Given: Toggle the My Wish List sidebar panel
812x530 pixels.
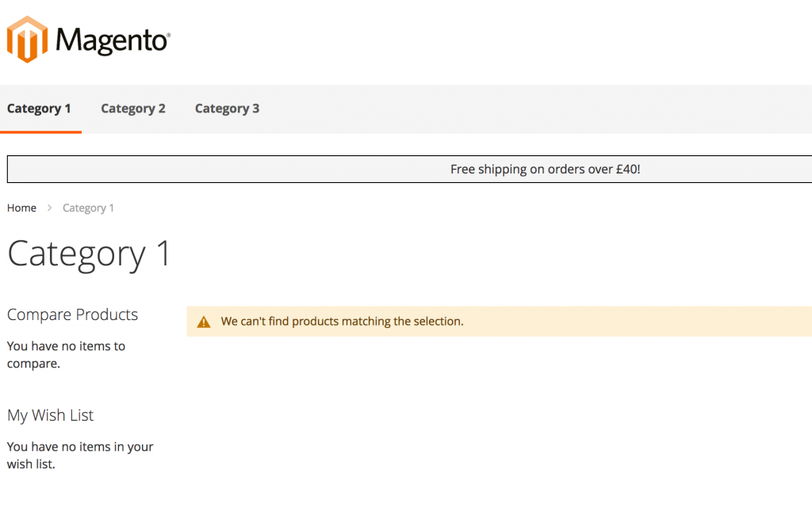Looking at the screenshot, I should (50, 415).
